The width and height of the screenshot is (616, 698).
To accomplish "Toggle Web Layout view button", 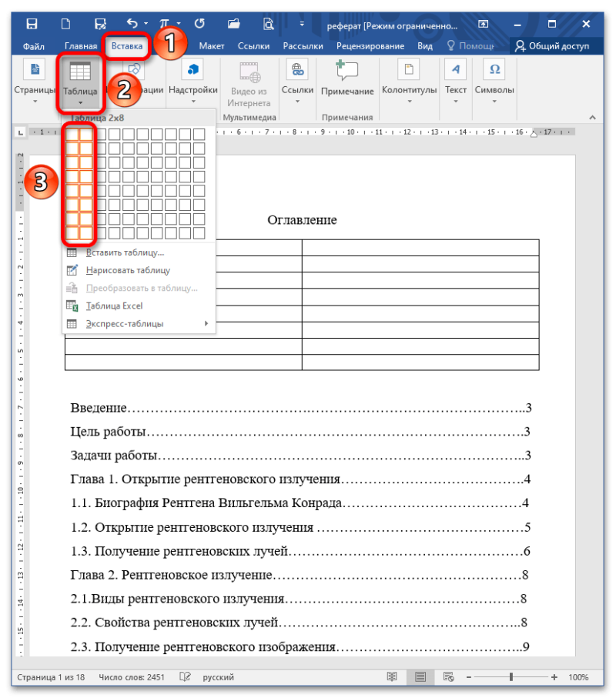I will click(x=449, y=676).
